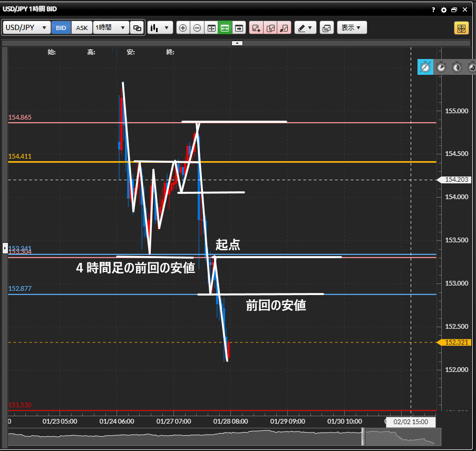Click the link chart icon beside timeframe
The width and height of the screenshot is (476, 451).
137,28
